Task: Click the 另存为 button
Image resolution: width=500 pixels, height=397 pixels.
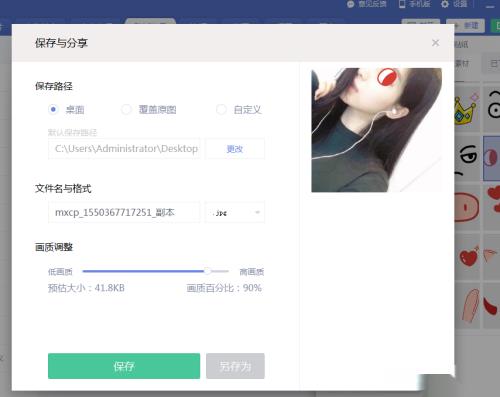Action: pos(235,366)
